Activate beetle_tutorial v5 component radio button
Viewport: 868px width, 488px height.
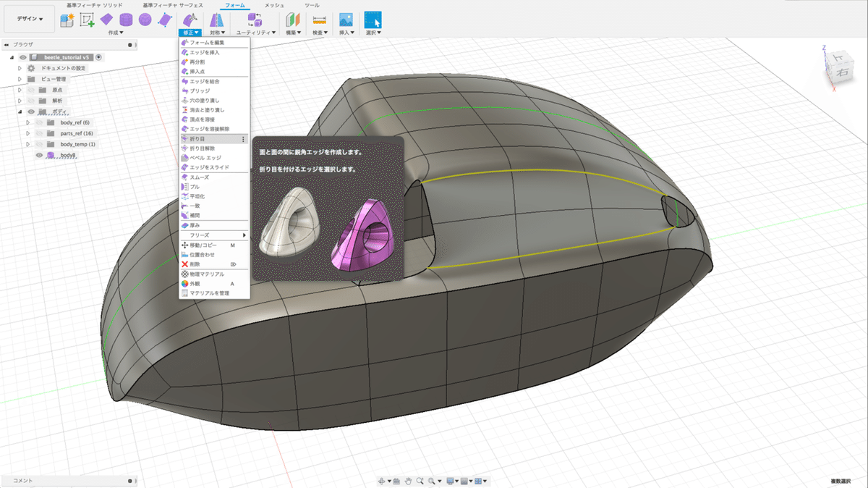pyautogui.click(x=98, y=57)
